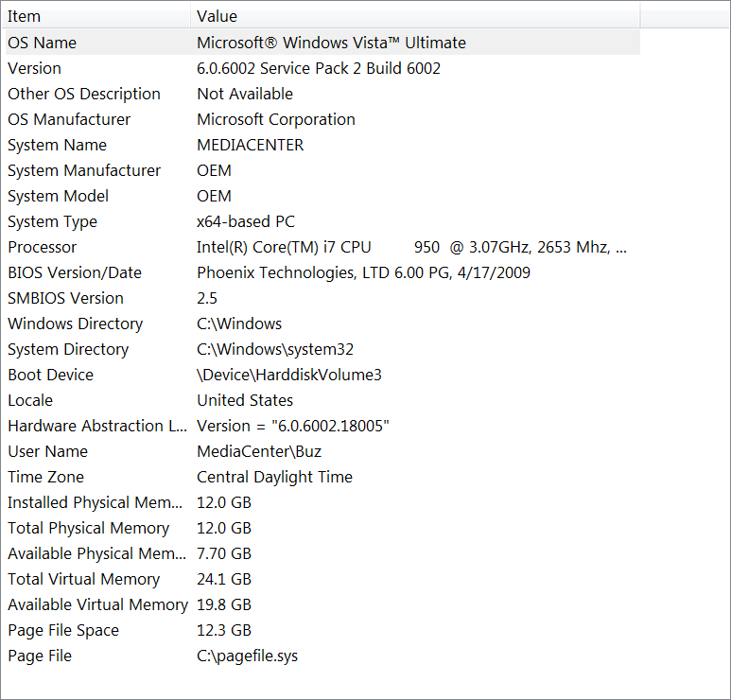This screenshot has height=700, width=731.
Task: Select the System Name row label
Action: pyautogui.click(x=57, y=145)
